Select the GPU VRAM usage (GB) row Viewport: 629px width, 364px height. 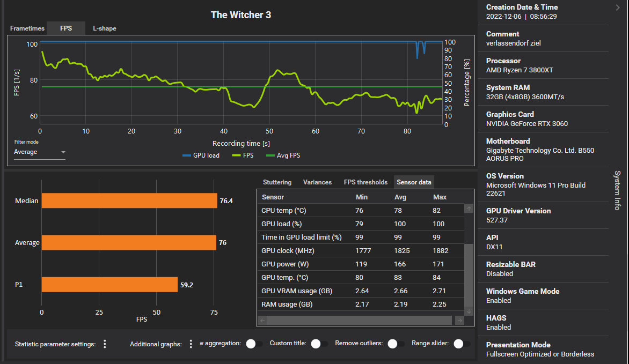[x=360, y=291]
